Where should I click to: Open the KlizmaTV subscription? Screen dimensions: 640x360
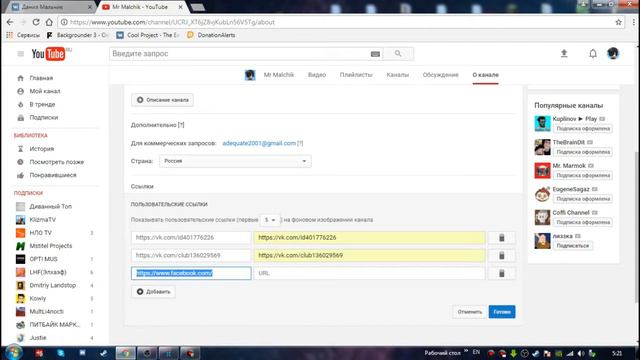(x=42, y=220)
